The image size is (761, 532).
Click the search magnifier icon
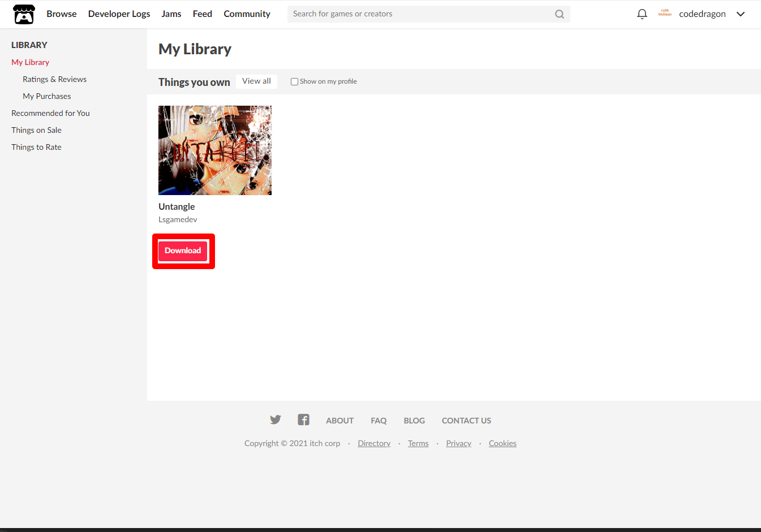[560, 14]
